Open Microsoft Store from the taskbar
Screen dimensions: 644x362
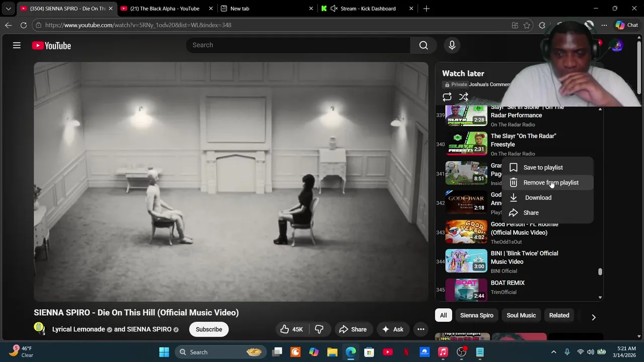coord(369,352)
